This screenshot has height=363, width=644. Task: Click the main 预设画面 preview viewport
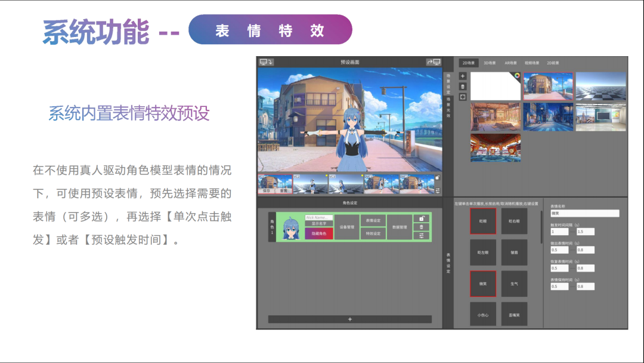point(350,119)
